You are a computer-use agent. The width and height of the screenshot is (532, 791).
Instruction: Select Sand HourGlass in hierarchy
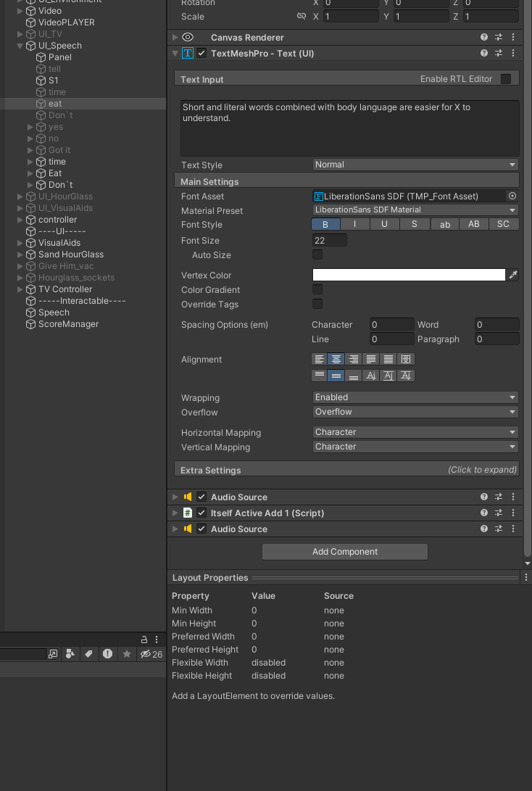tap(70, 254)
